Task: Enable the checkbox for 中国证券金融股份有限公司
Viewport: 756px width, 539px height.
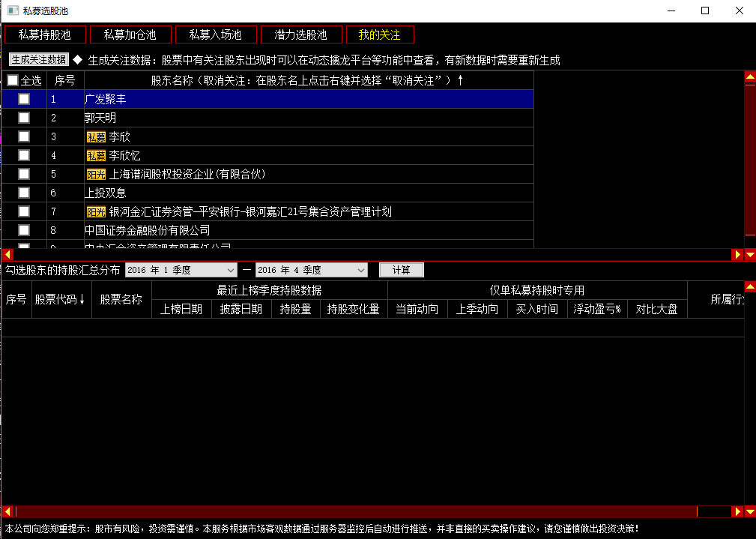Action: 24,230
